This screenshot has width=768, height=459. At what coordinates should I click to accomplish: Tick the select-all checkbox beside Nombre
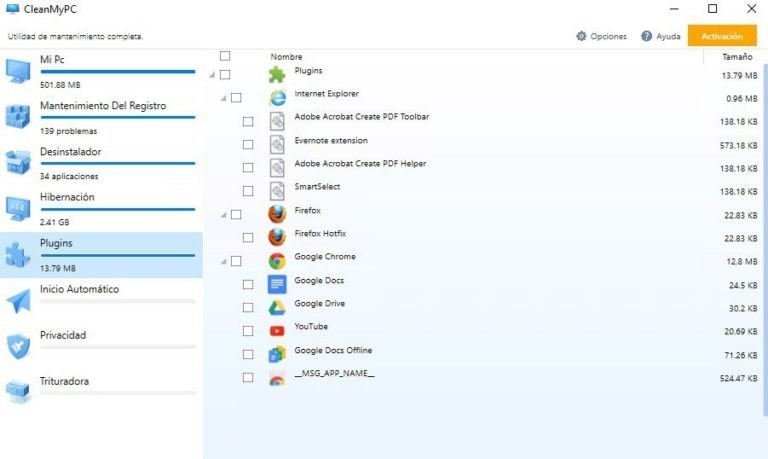click(225, 56)
